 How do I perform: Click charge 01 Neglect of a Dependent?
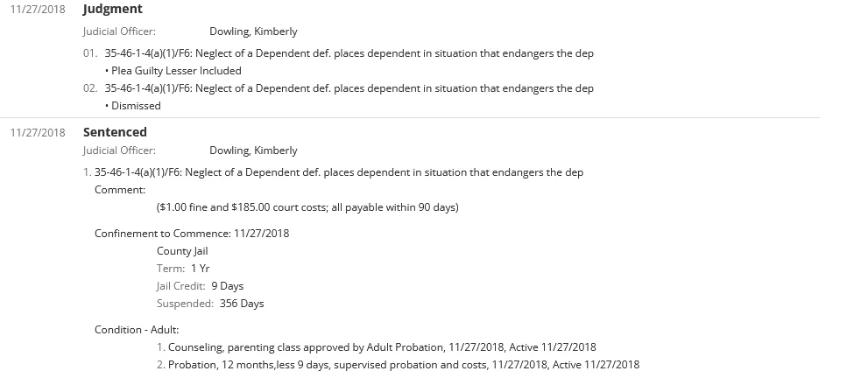(x=349, y=53)
